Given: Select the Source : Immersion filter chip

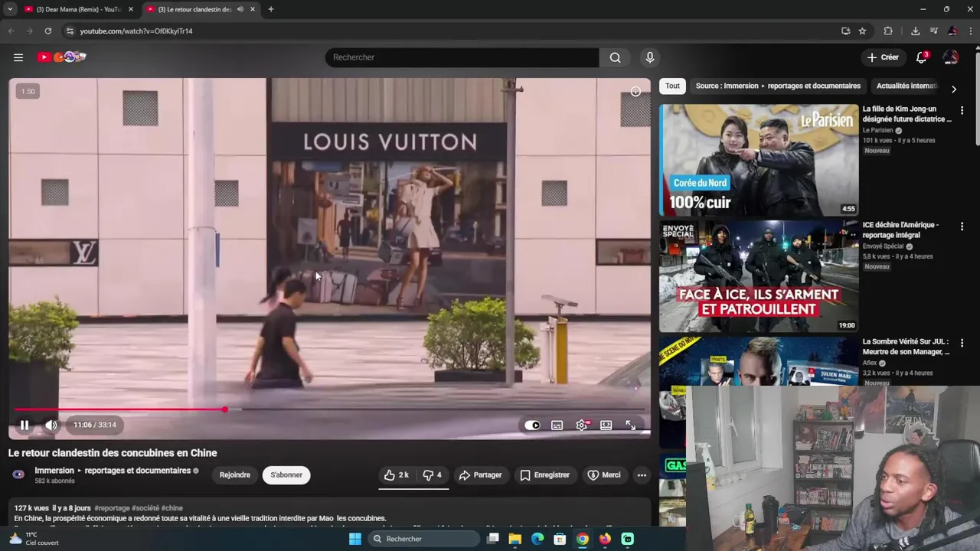Looking at the screenshot, I should 778,86.
